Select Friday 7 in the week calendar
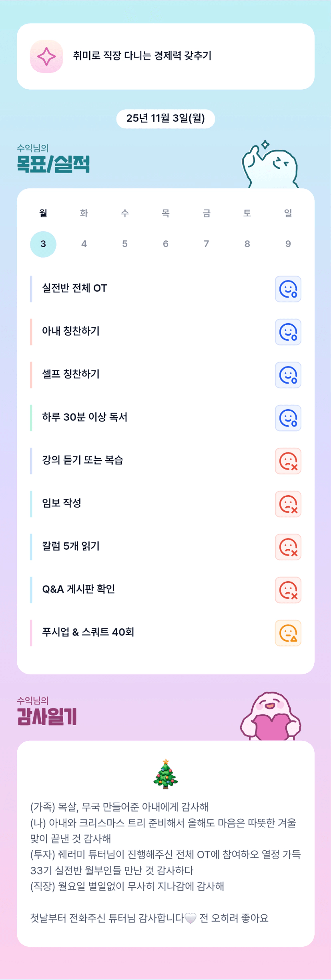The image size is (331, 980). tap(206, 244)
